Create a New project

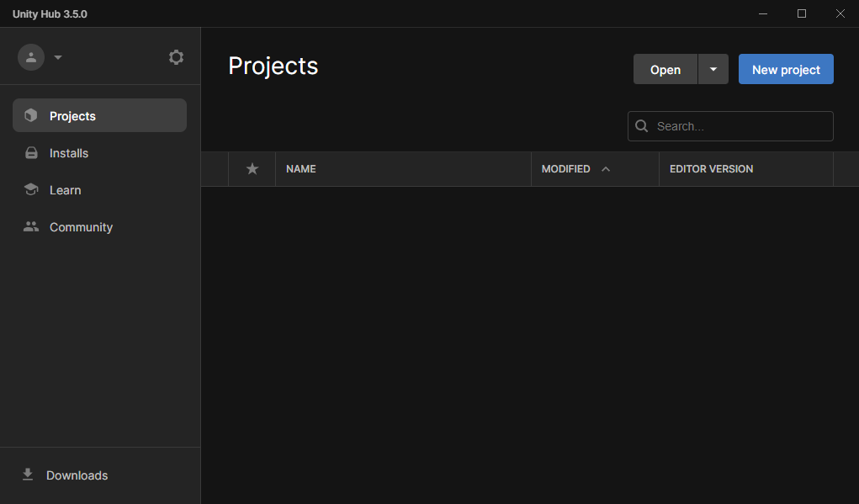(786, 69)
